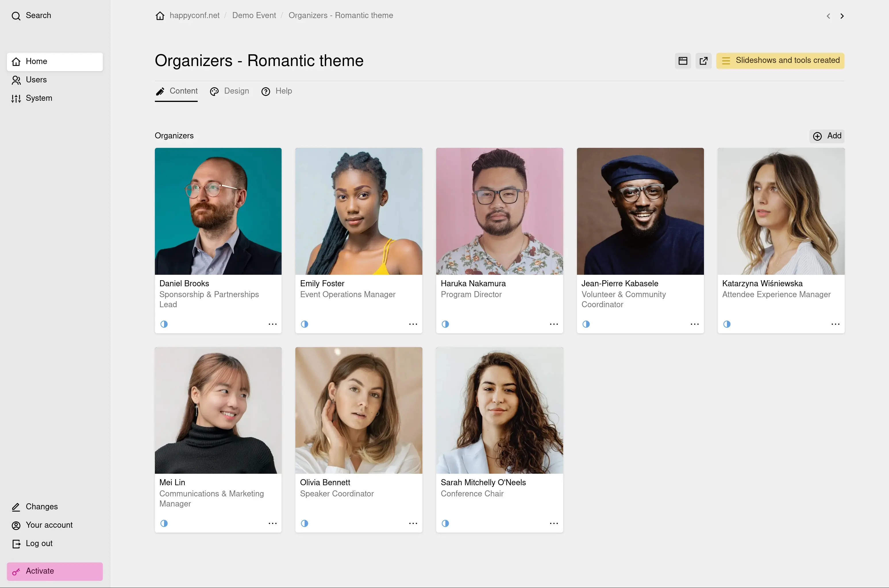Add a new organizer
Screen dimensions: 889x588
coord(827,136)
